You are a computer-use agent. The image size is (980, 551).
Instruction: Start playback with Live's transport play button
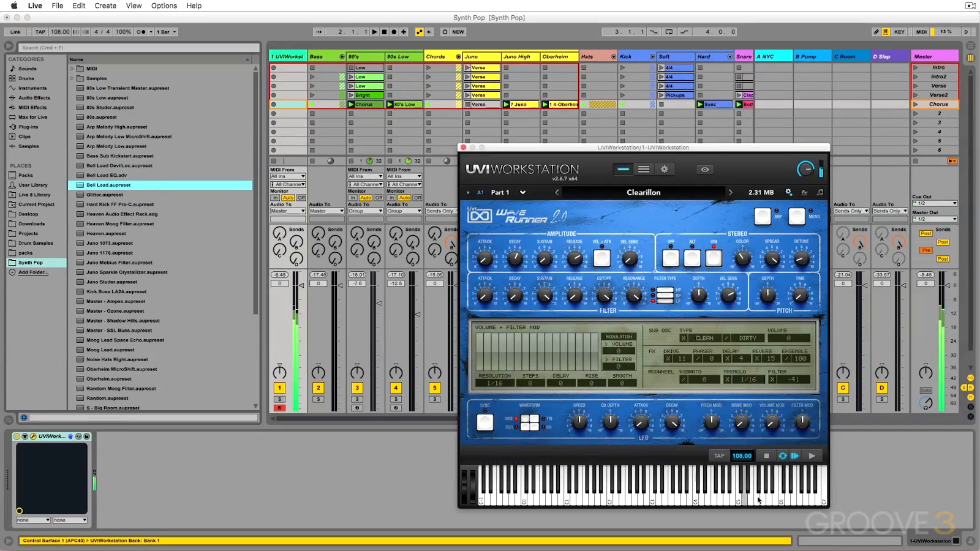374,32
